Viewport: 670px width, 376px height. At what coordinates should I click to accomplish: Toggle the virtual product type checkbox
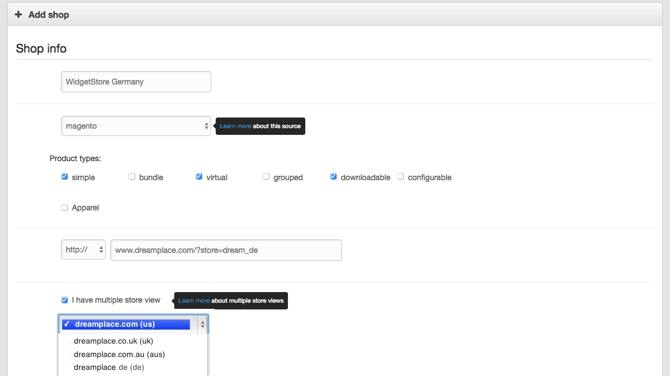(x=199, y=176)
